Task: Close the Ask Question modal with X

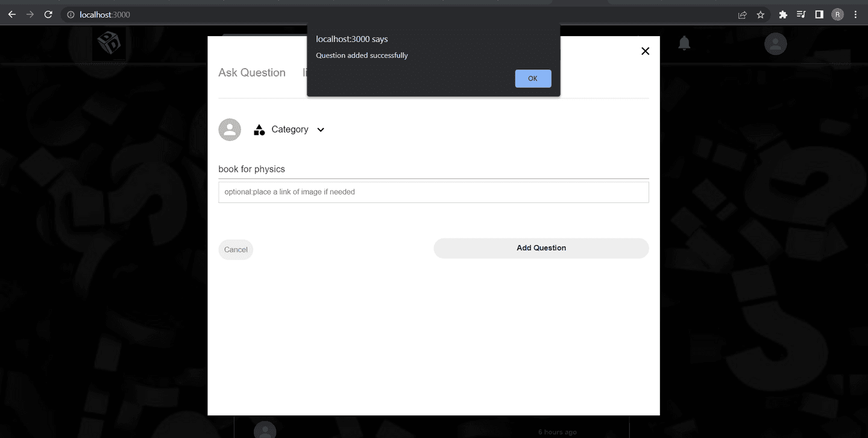Action: [645, 51]
